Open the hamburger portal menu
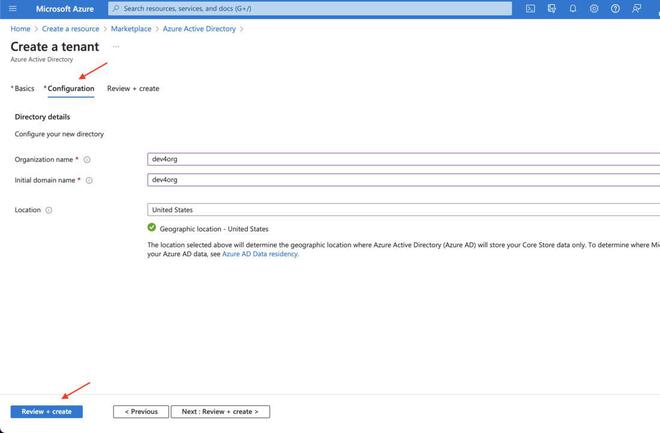Viewport: 660px width, 433px height. [x=13, y=8]
